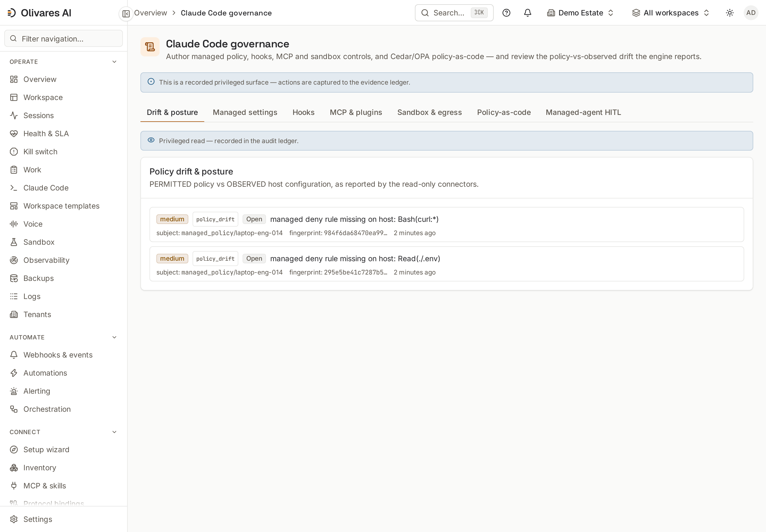Click the Logs list icon
This screenshot has height=532, width=766.
pyautogui.click(x=14, y=296)
